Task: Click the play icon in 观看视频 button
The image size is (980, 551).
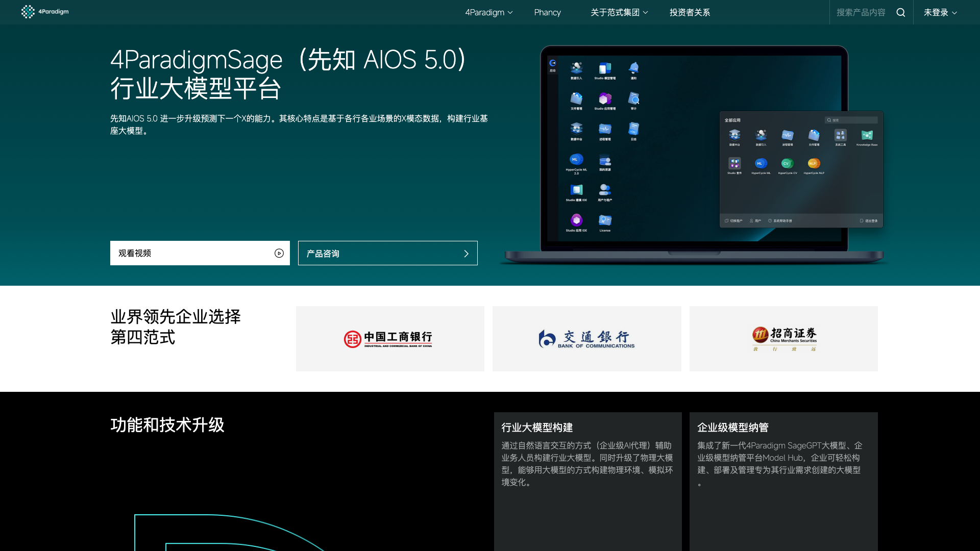Action: coord(279,253)
